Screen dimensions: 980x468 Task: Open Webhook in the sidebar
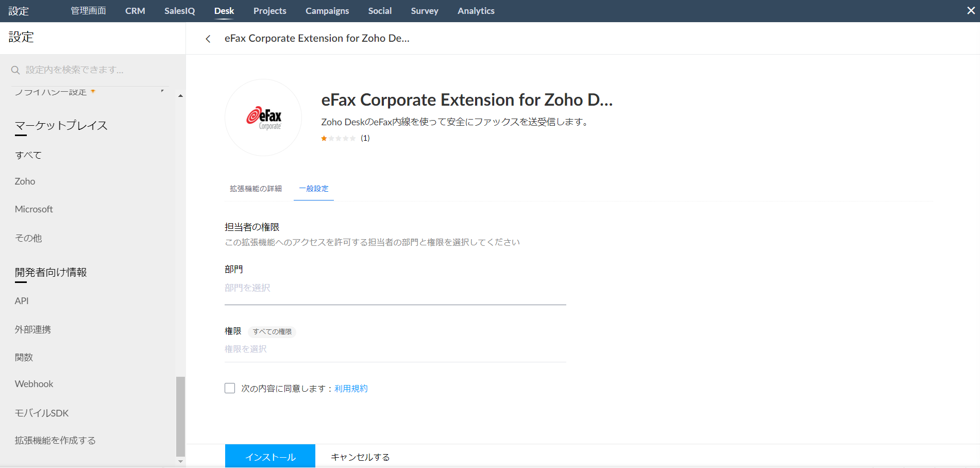[34, 384]
